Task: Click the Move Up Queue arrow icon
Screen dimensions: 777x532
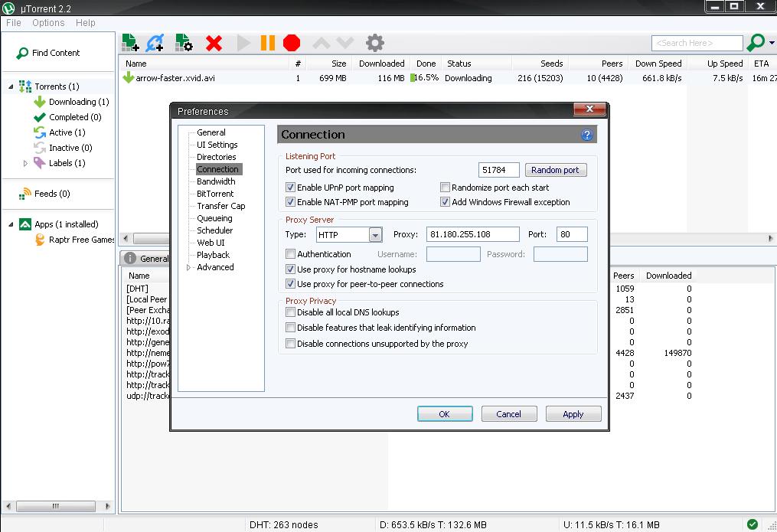Action: (x=321, y=43)
